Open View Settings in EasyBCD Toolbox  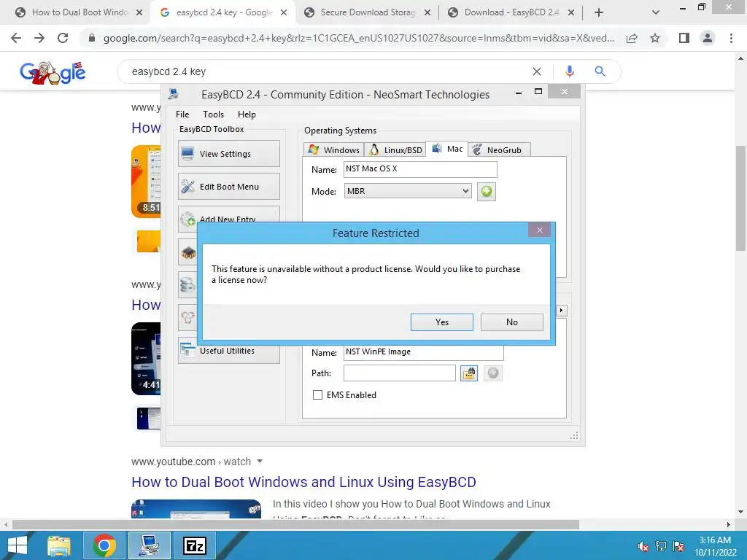coord(228,153)
